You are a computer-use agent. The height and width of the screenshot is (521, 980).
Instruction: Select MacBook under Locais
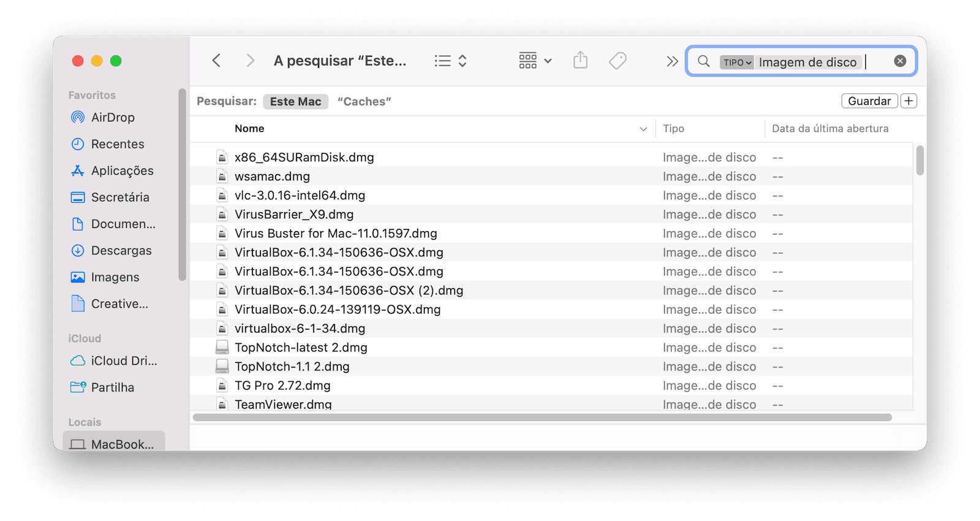(x=113, y=443)
